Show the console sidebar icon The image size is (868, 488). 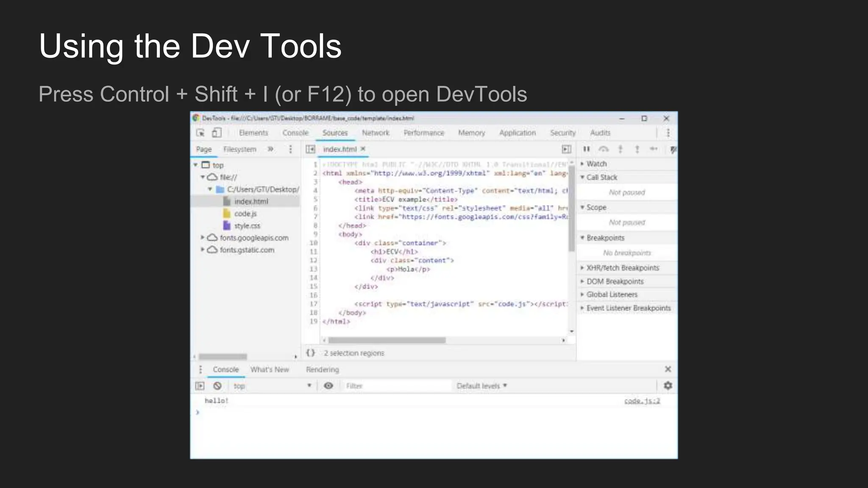(x=200, y=386)
